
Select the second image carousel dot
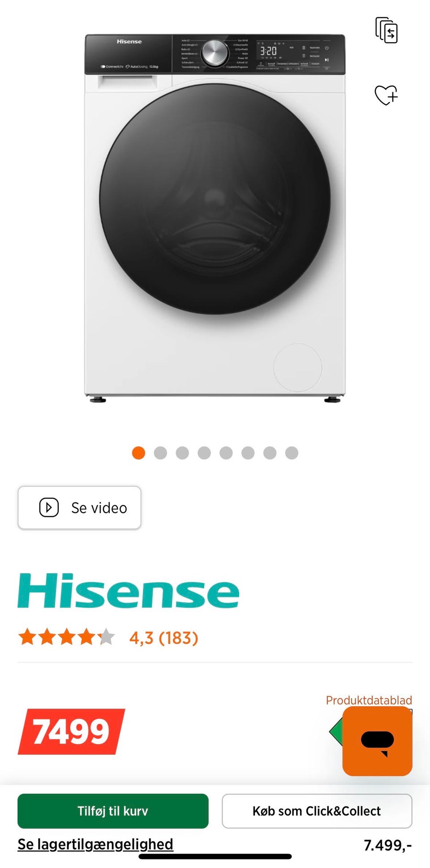(160, 453)
